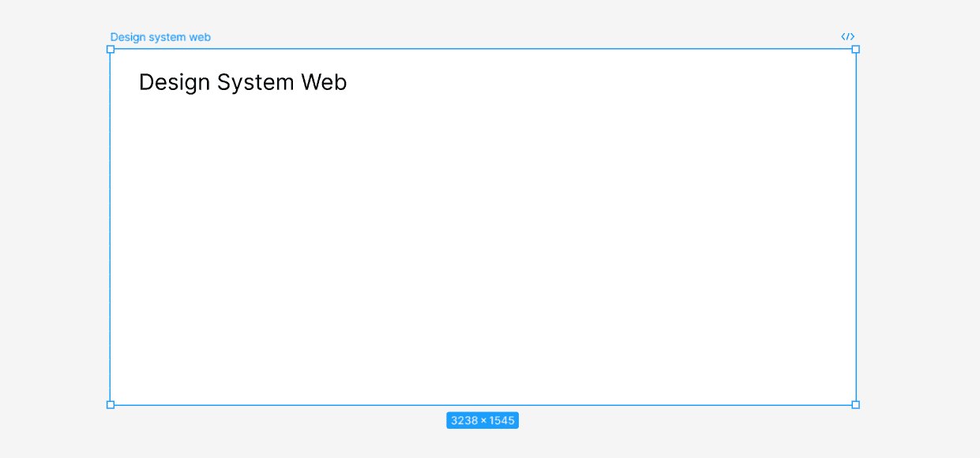Click the word 'System' in the heading
Image resolution: width=980 pixels, height=458 pixels.
point(255,82)
